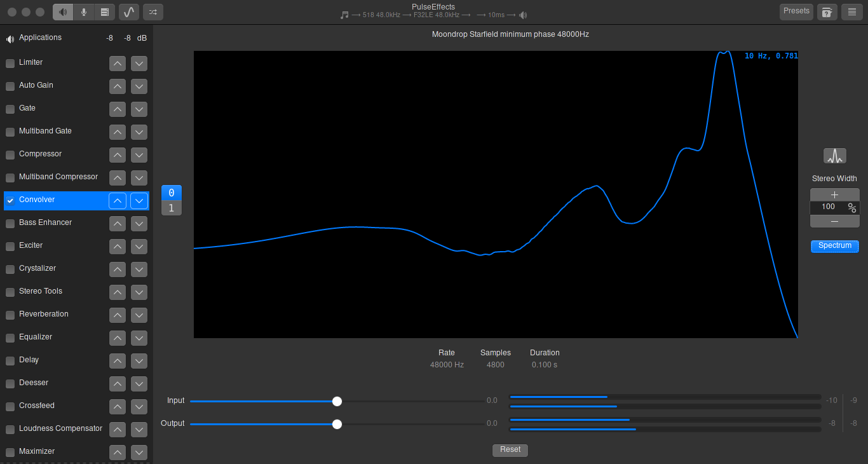
Task: Open the Presets dropdown
Action: point(796,11)
